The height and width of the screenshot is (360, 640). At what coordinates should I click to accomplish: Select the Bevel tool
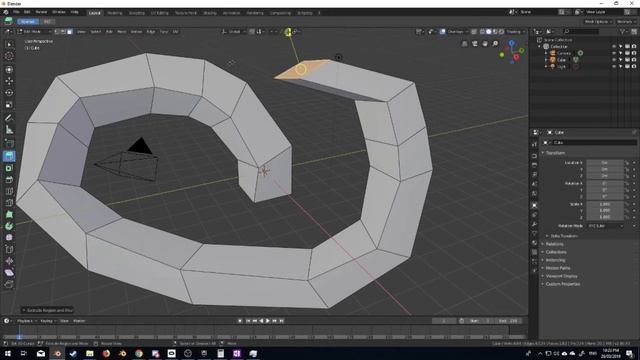pos(9,180)
